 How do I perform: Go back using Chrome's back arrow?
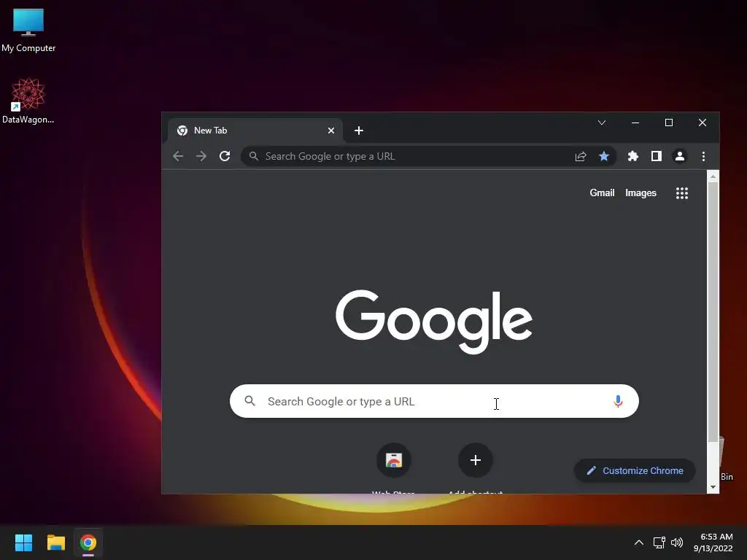point(178,156)
